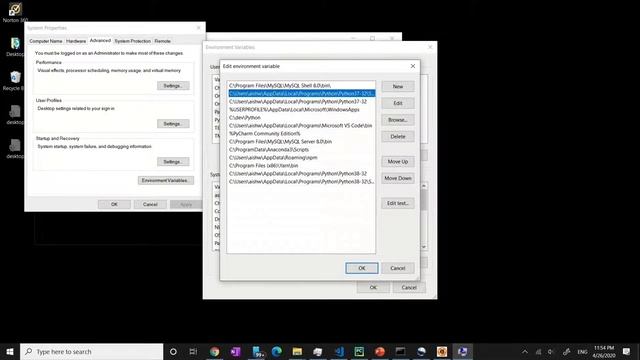The height and width of the screenshot is (360, 640).
Task: Click scroll-up arrow in Environment Variables list
Action: point(424,186)
